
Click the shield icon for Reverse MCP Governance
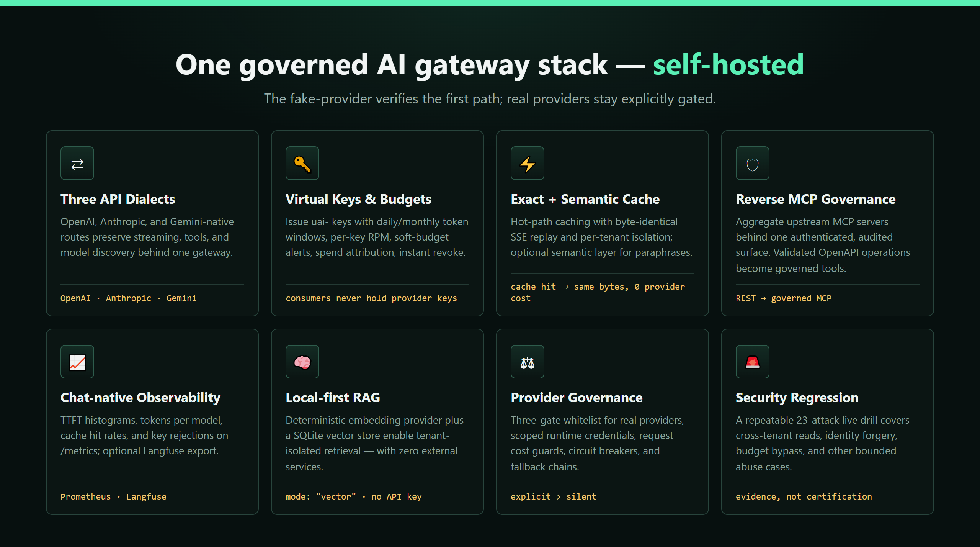pyautogui.click(x=753, y=163)
